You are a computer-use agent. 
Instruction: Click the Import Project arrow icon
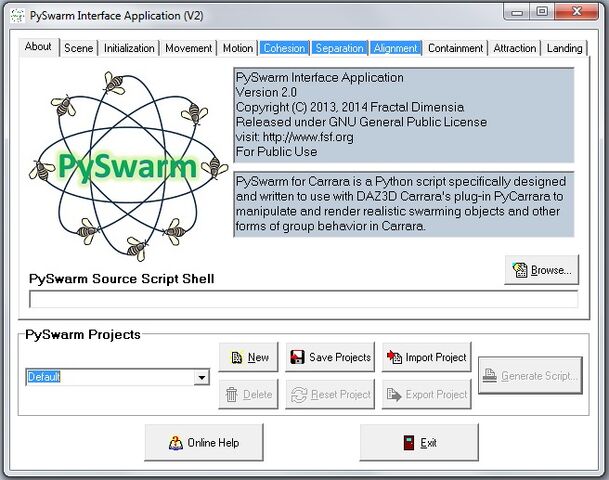[x=394, y=357]
